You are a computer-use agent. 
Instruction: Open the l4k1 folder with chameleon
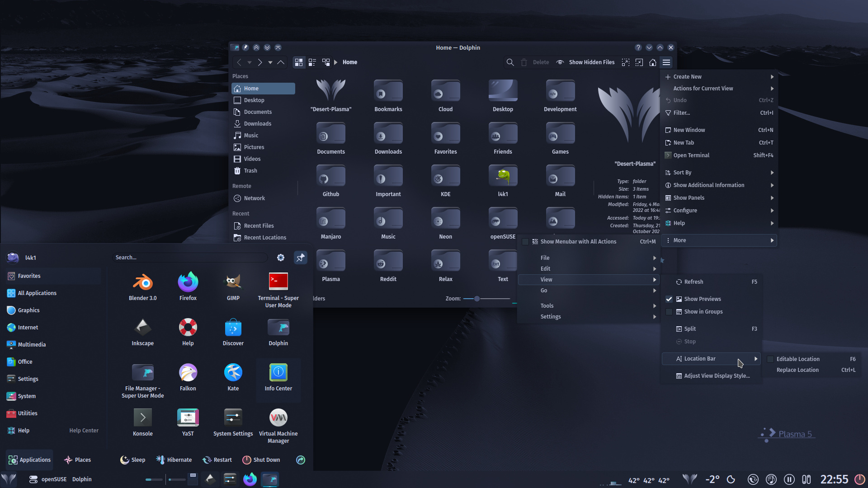click(x=503, y=181)
